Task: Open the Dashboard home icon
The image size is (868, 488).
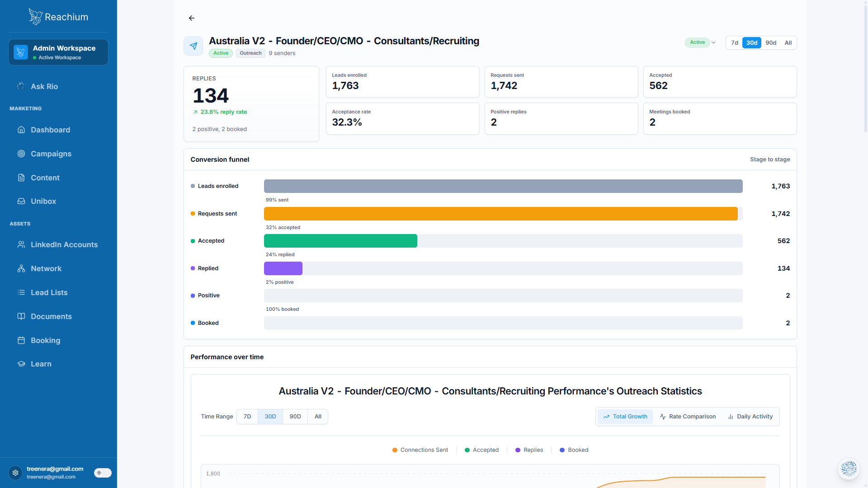Action: (21, 130)
